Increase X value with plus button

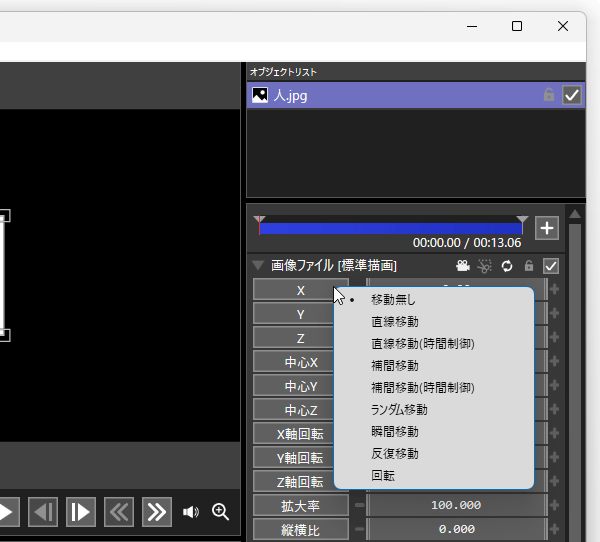coord(554,290)
